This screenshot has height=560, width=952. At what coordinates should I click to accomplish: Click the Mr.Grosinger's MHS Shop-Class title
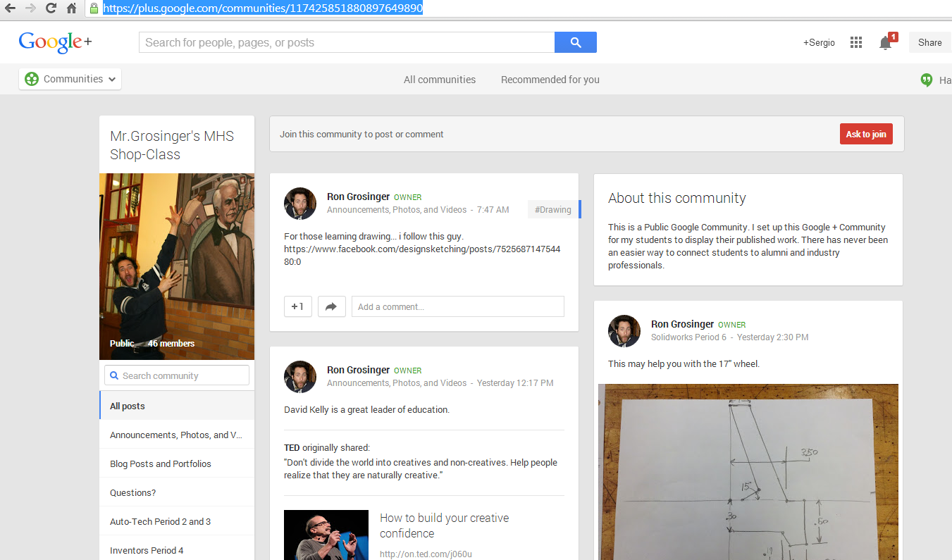click(x=172, y=145)
